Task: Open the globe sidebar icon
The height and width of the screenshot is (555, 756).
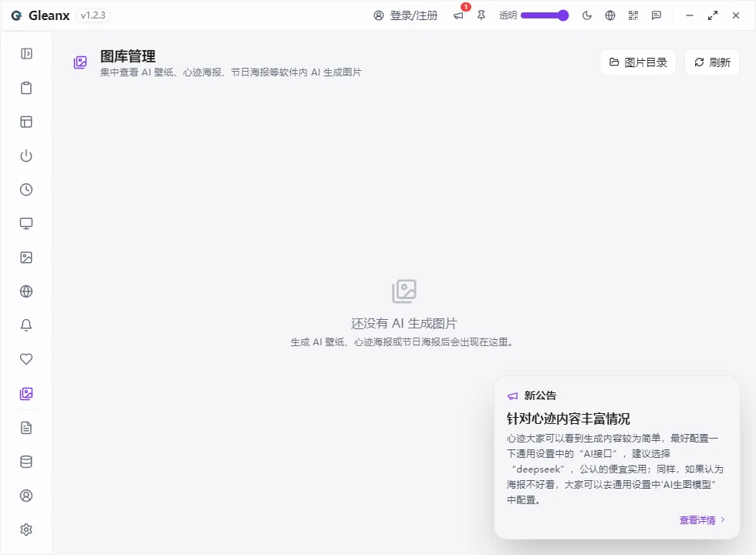Action: click(26, 291)
